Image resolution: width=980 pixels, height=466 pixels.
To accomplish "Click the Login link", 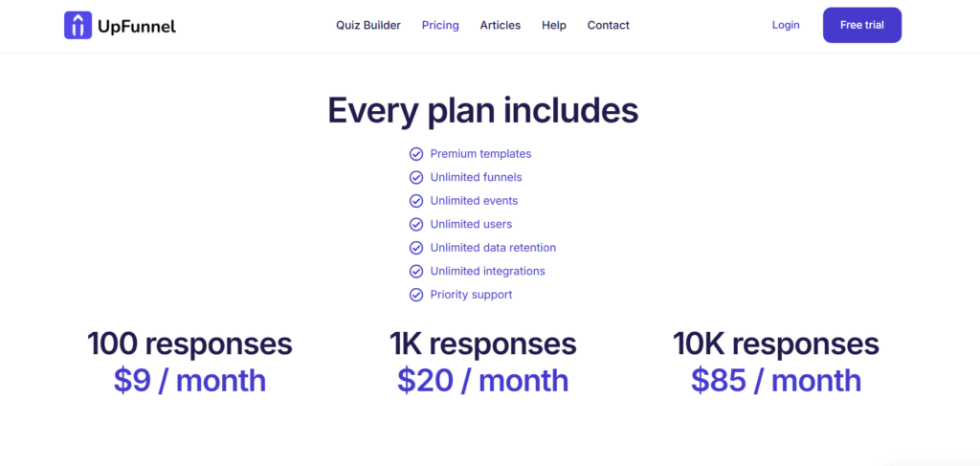I will 786,25.
